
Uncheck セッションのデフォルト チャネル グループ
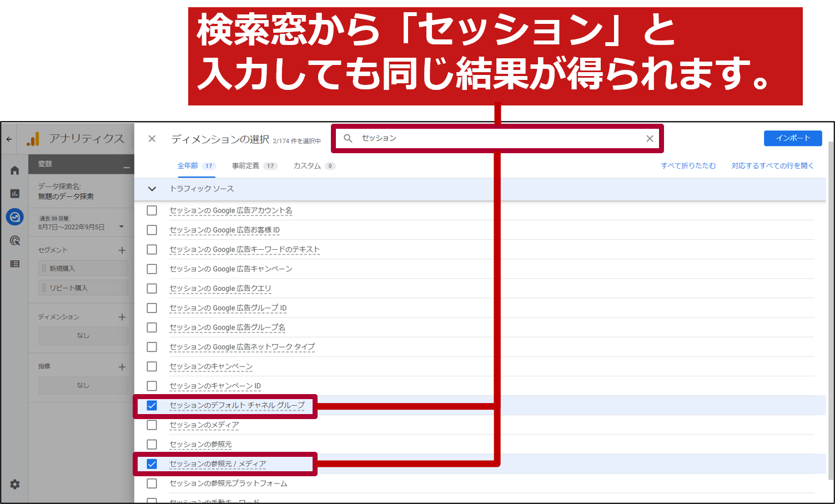pyautogui.click(x=152, y=405)
